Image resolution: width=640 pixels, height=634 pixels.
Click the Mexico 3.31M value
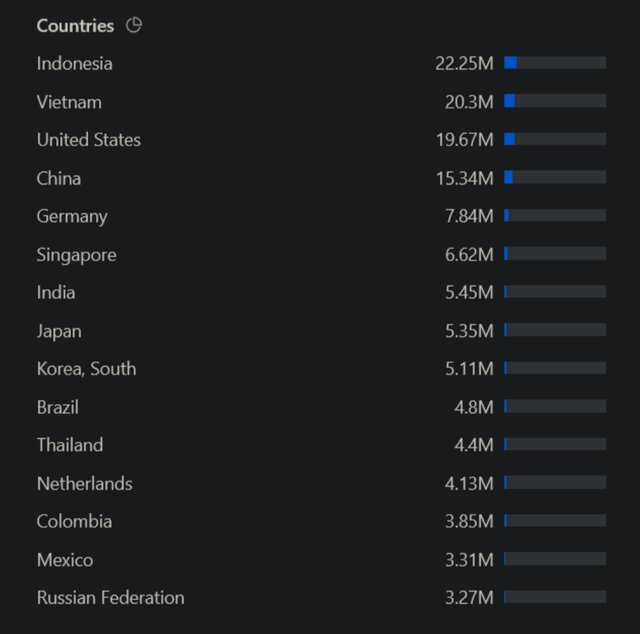coord(469,560)
